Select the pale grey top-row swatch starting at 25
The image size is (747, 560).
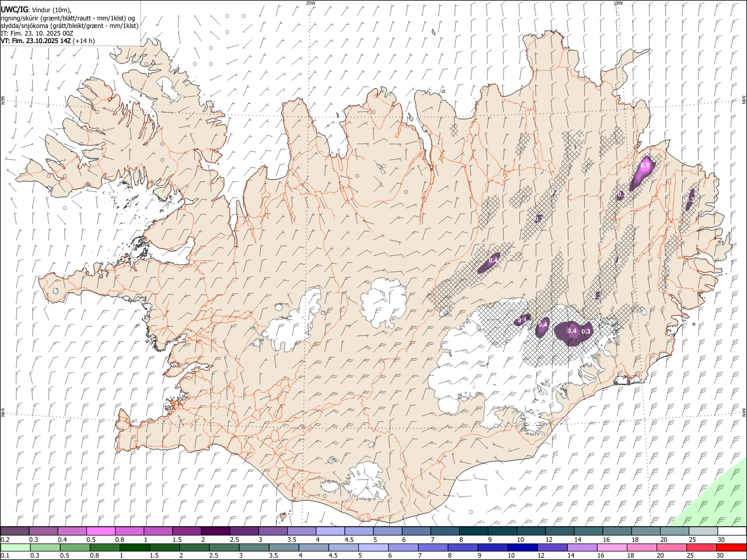pyautogui.click(x=703, y=531)
